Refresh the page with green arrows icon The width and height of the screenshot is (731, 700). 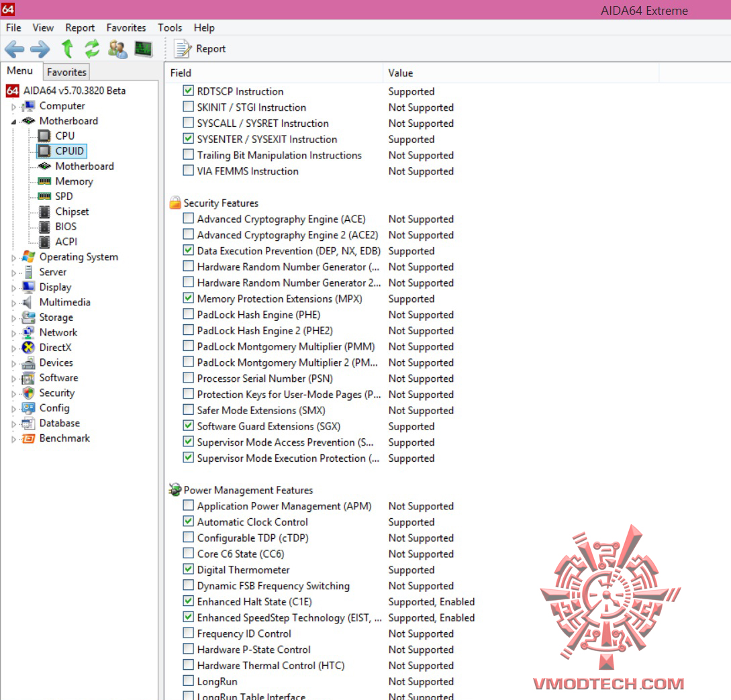92,48
